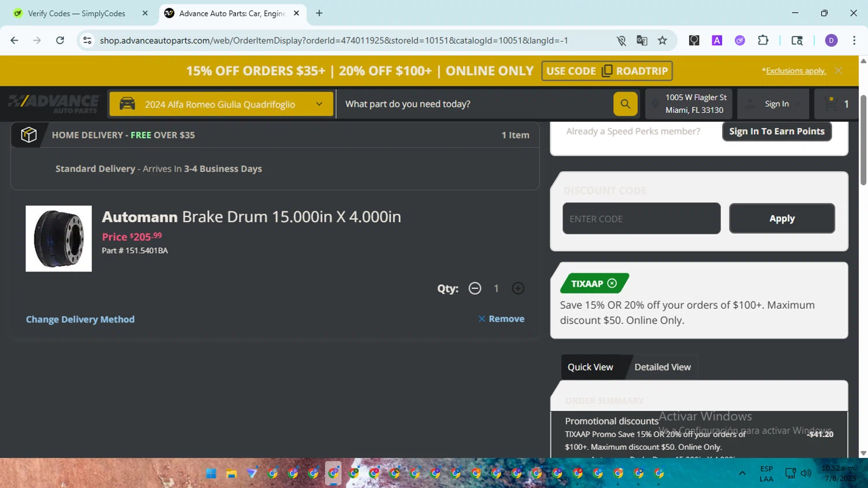Apply the discount code

point(782,218)
